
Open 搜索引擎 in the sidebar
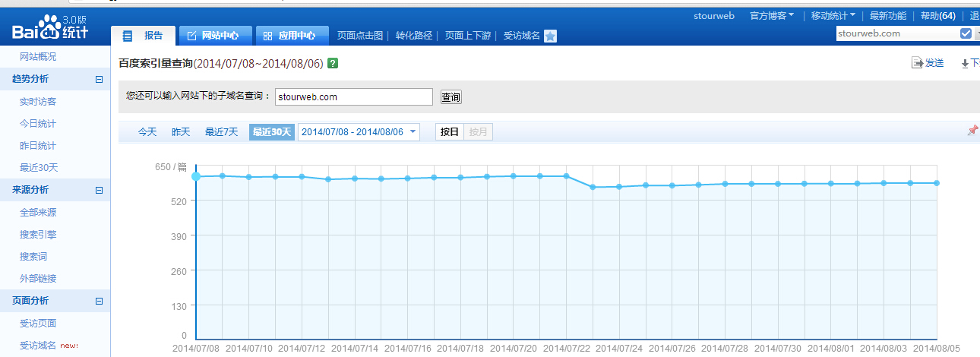tap(38, 235)
